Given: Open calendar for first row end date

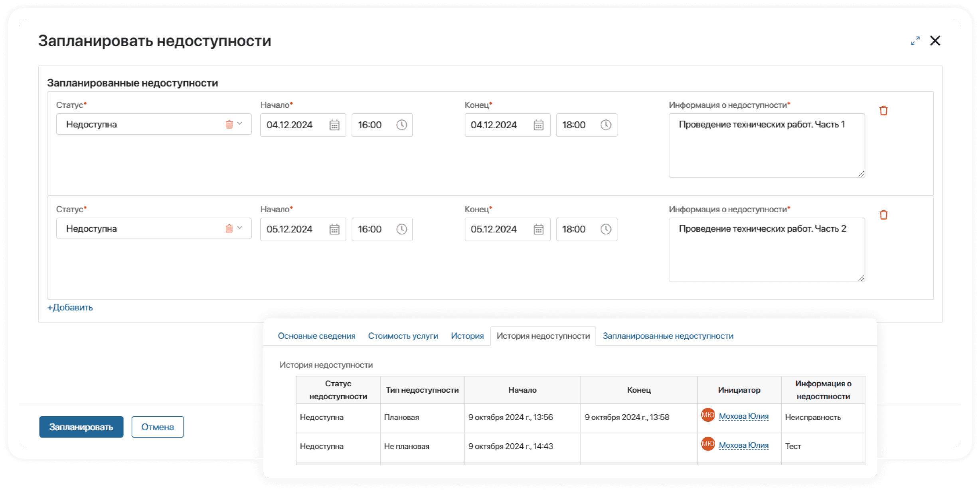Looking at the screenshot, I should click(538, 125).
